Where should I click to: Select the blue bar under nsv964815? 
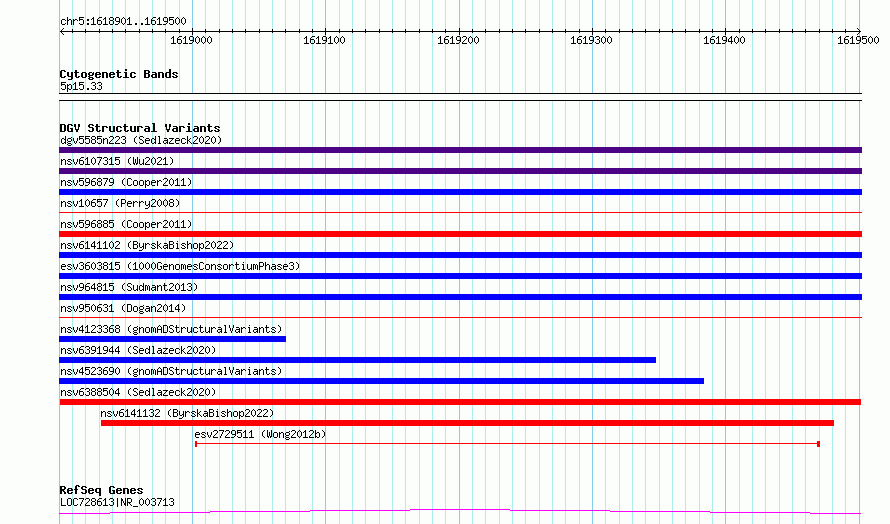coord(460,297)
